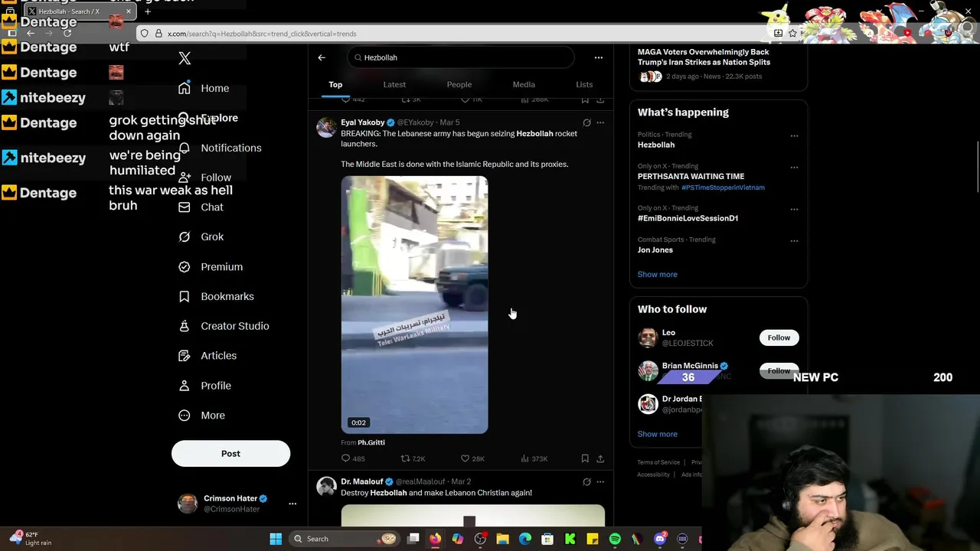
Task: Open Show more under Who to follow
Action: point(657,434)
